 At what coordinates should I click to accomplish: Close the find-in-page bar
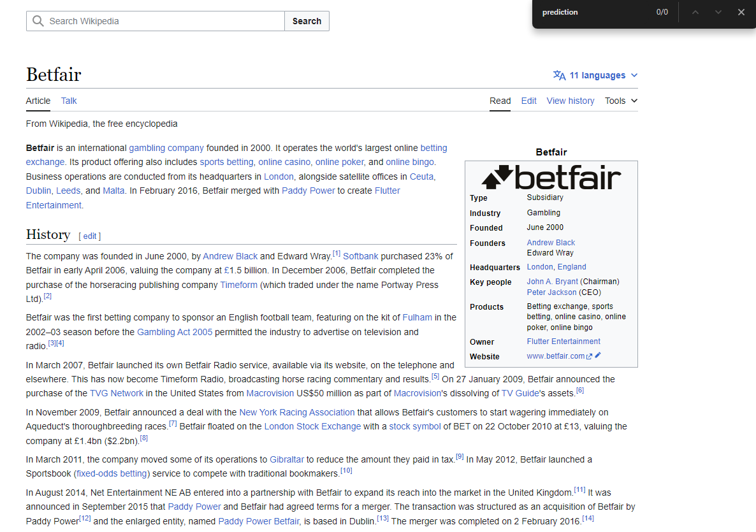coord(741,12)
